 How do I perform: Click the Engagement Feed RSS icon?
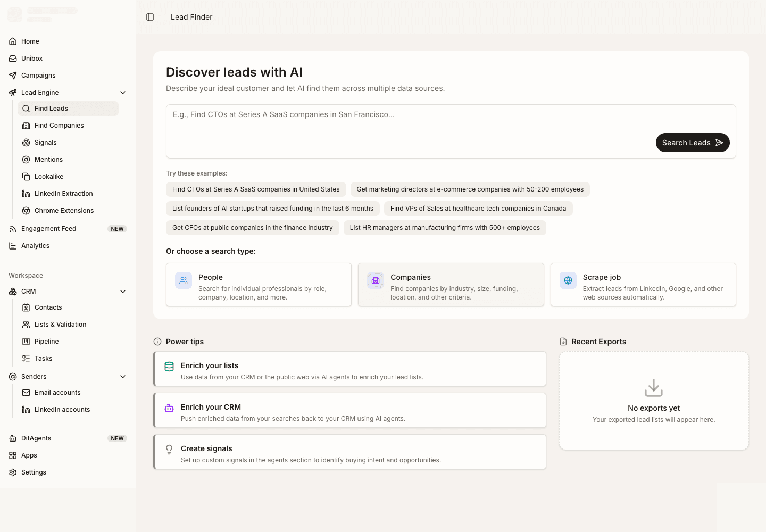point(13,229)
